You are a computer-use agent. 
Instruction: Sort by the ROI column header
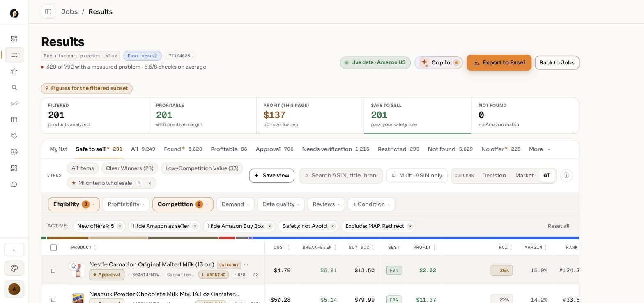pos(506,247)
